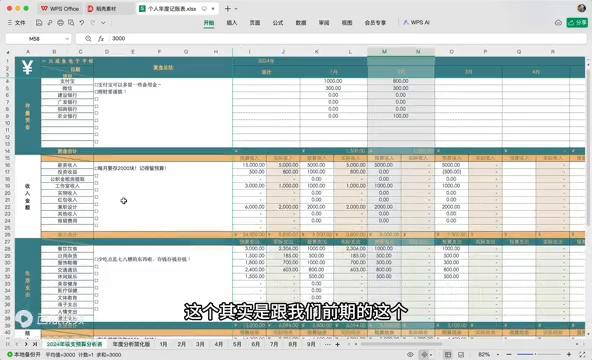Go to first sheet arrow button

(x=8, y=344)
